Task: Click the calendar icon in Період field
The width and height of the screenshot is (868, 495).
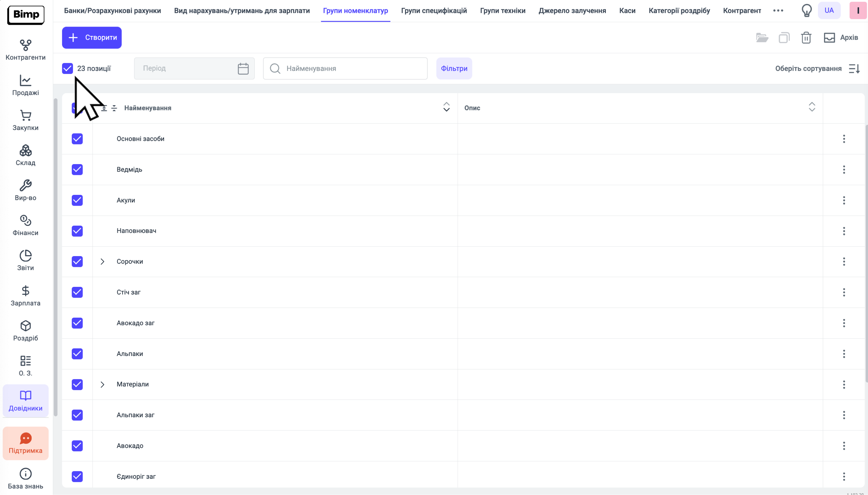Action: [x=243, y=68]
